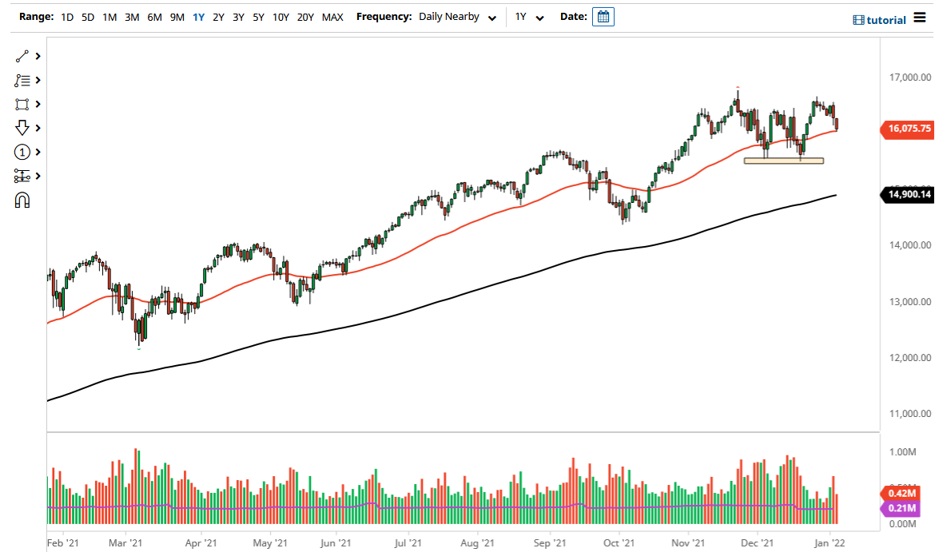Switch to the 5D range
Screen dimensions: 939x560
[x=87, y=16]
